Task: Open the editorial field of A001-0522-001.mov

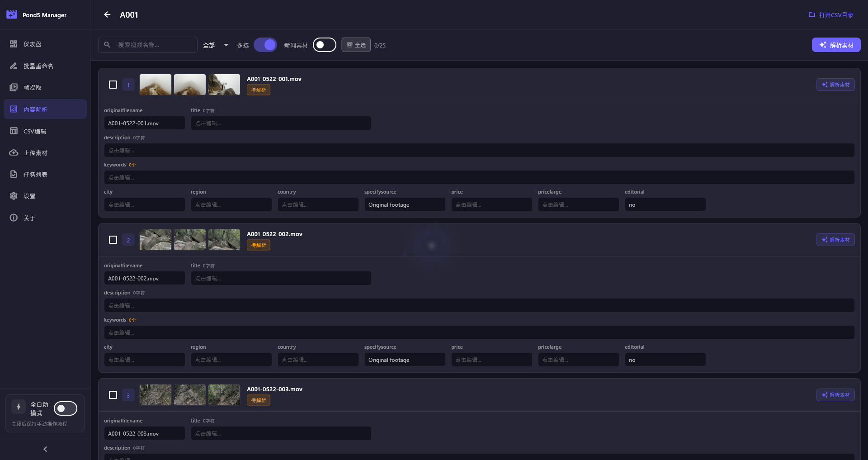Action: (665, 204)
